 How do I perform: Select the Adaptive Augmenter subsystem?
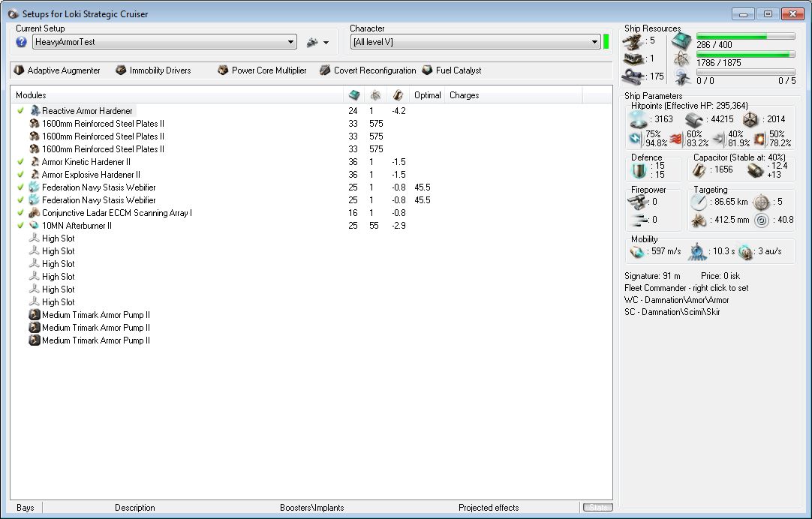[57, 70]
